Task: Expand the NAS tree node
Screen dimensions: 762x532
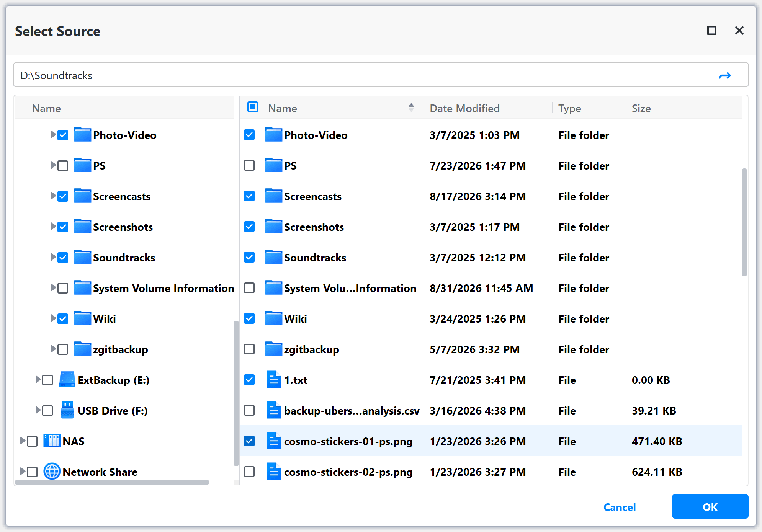Action: click(x=23, y=441)
